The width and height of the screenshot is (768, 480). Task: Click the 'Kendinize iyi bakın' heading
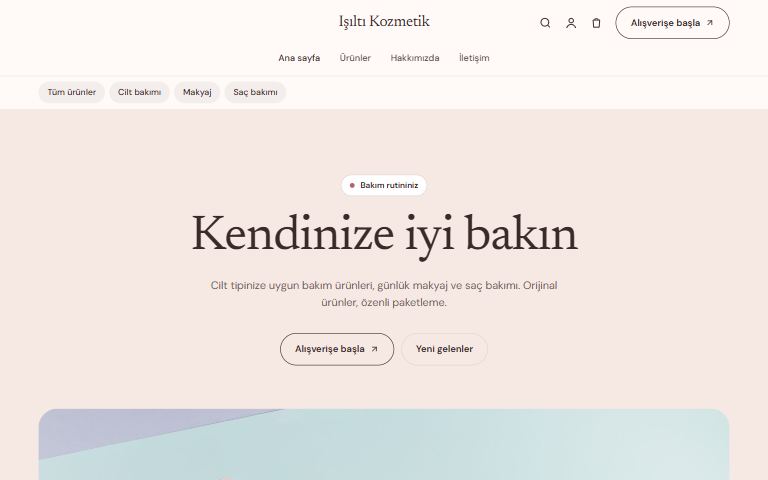click(x=384, y=235)
